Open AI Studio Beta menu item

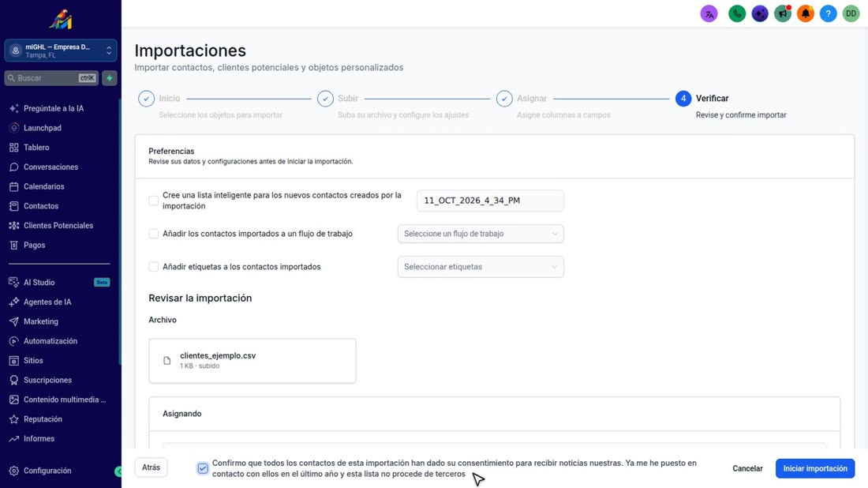[59, 283]
